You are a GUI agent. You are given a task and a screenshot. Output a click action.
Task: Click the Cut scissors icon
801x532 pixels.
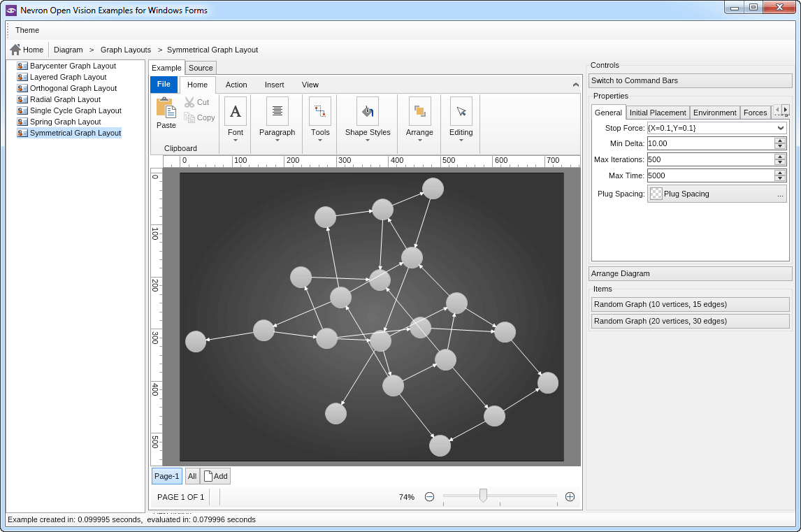[189, 102]
